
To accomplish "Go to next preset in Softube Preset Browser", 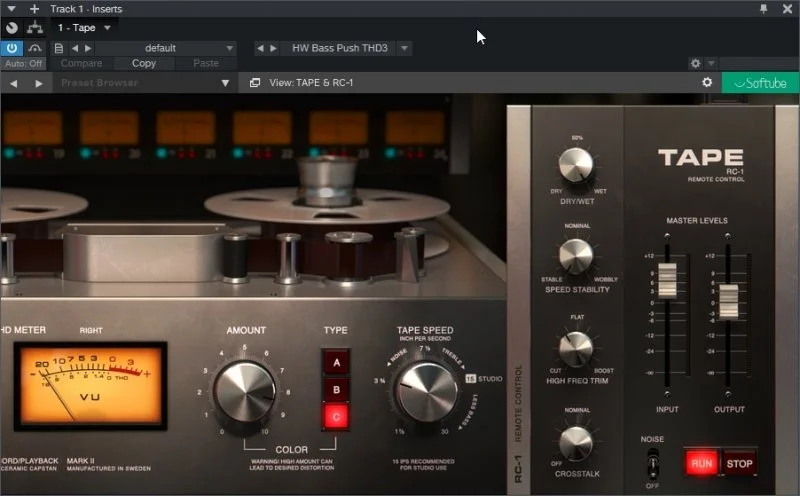I will pos(39,83).
